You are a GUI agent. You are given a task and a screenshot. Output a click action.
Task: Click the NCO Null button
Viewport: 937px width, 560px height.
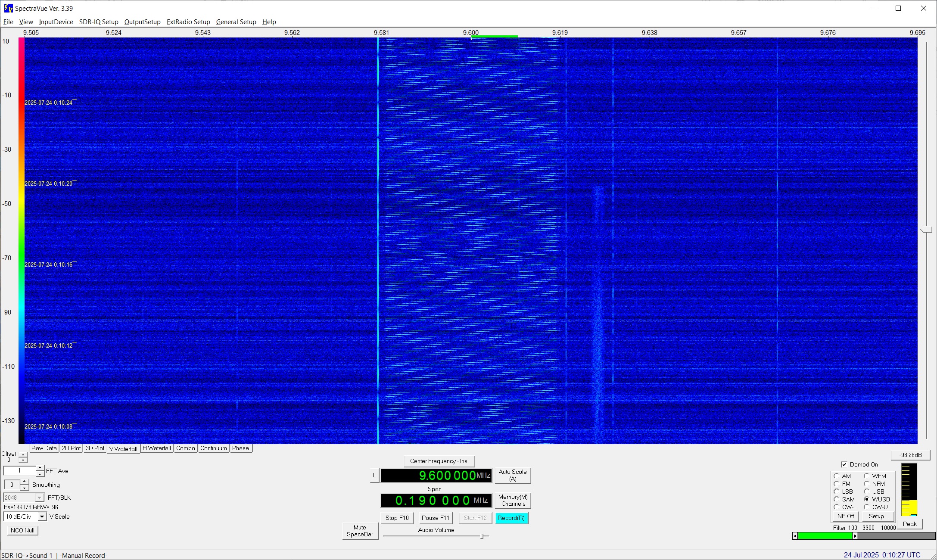[x=23, y=530]
